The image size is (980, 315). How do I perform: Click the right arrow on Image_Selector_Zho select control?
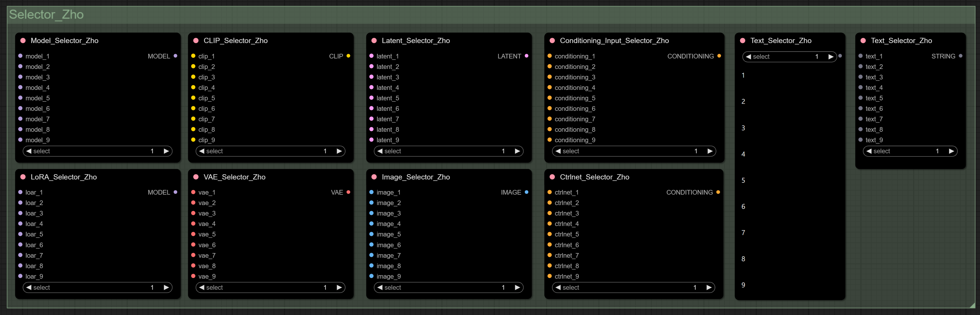[517, 287]
